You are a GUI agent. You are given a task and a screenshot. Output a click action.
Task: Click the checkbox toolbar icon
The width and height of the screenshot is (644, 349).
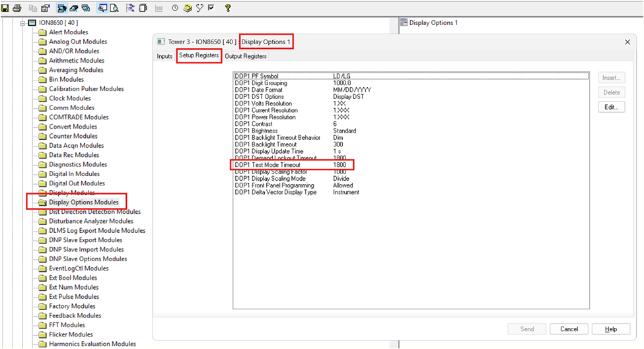pyautogui.click(x=211, y=7)
